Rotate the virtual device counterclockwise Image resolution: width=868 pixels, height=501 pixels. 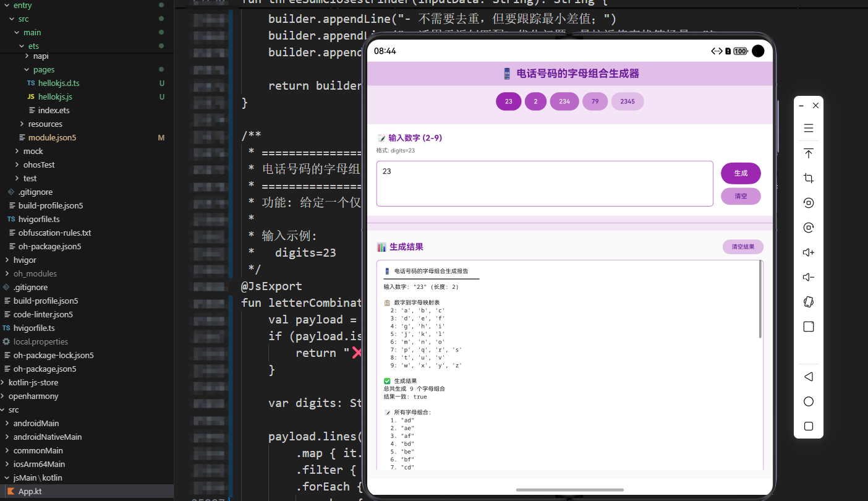point(808,202)
